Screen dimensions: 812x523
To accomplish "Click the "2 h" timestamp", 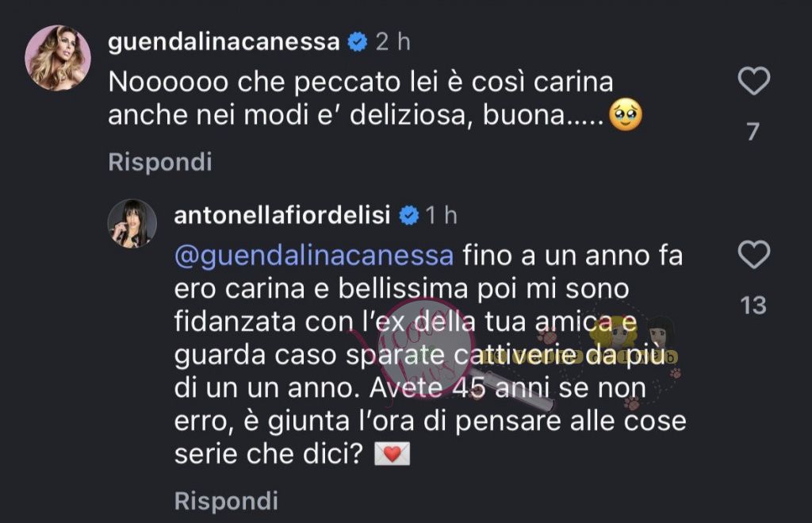I will coord(393,43).
